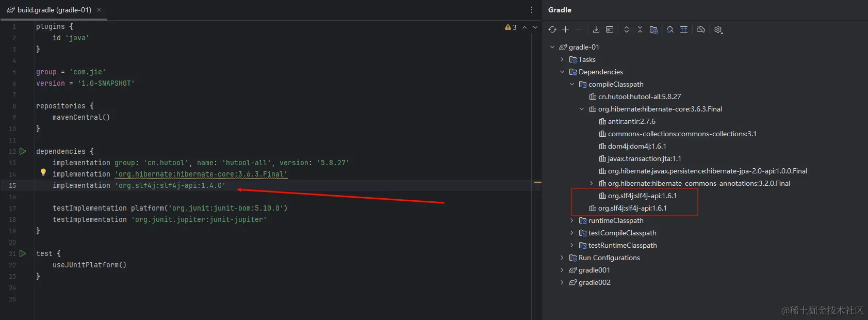
Task: Jump to next highlighted problem arrow
Action: [x=535, y=27]
